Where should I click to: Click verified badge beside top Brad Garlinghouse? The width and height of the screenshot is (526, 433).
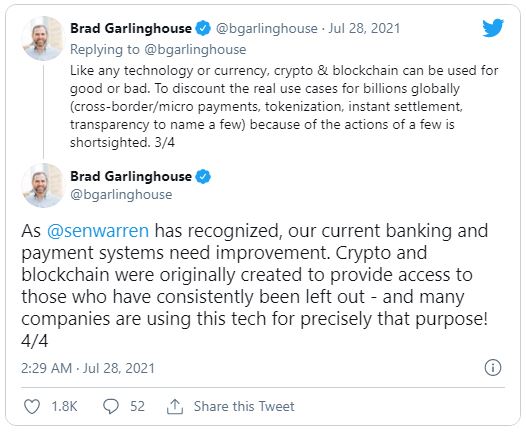point(203,28)
